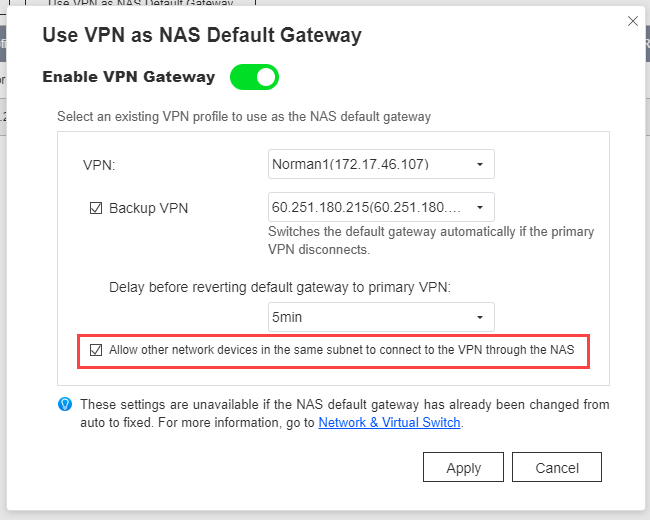This screenshot has height=520, width=650.
Task: Open the Backup VPN 60.251.180.215 dropdown
Action: coord(381,207)
